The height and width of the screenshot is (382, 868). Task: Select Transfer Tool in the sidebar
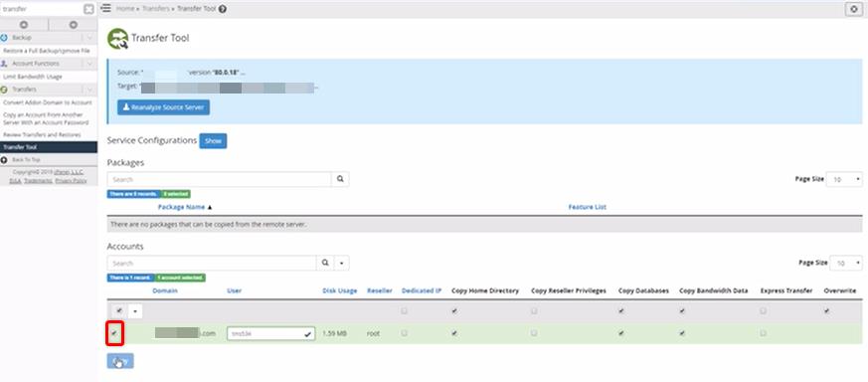49,147
